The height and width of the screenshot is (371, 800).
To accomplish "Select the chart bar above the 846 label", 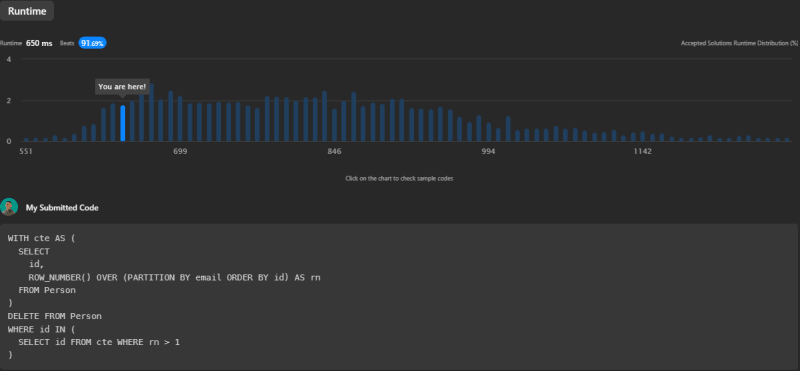I will [334, 125].
